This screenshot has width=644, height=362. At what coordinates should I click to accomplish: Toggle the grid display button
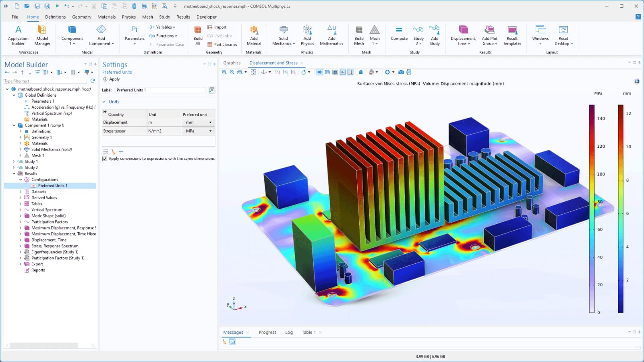tap(335, 72)
